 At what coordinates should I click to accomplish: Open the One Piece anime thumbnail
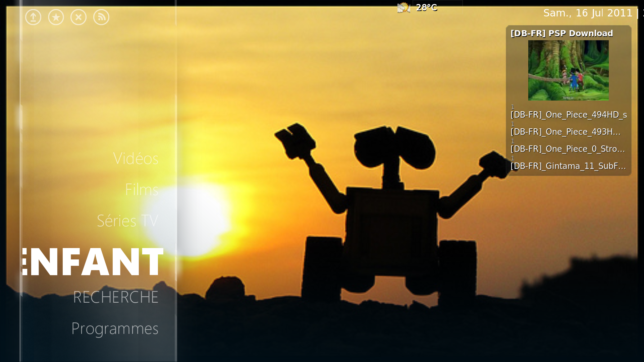coord(568,70)
